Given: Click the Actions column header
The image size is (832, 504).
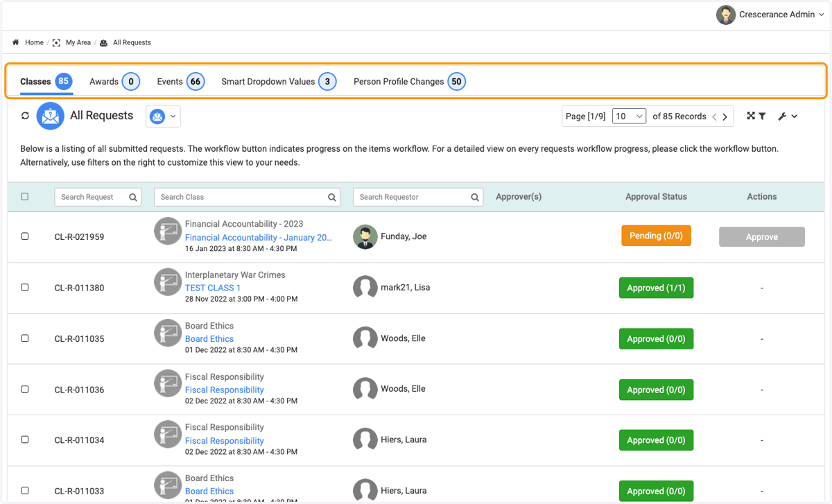Looking at the screenshot, I should (762, 197).
